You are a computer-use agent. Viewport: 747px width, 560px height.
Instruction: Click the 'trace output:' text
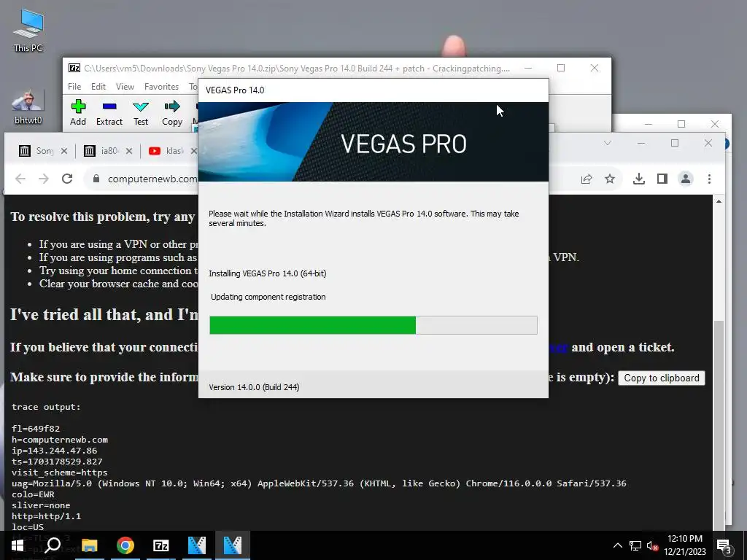pos(46,407)
